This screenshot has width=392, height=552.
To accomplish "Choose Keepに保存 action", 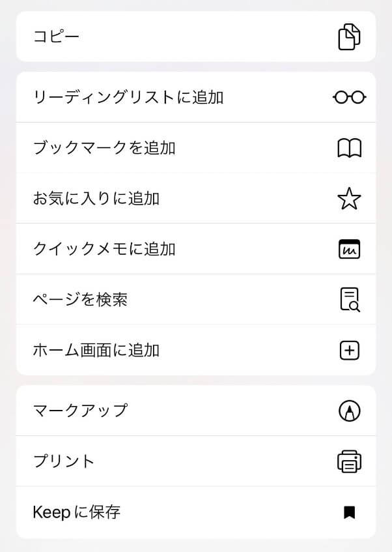I will [77, 512].
